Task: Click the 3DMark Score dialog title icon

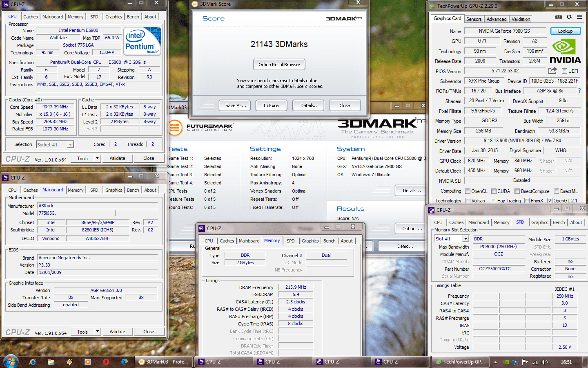Action: click(195, 4)
